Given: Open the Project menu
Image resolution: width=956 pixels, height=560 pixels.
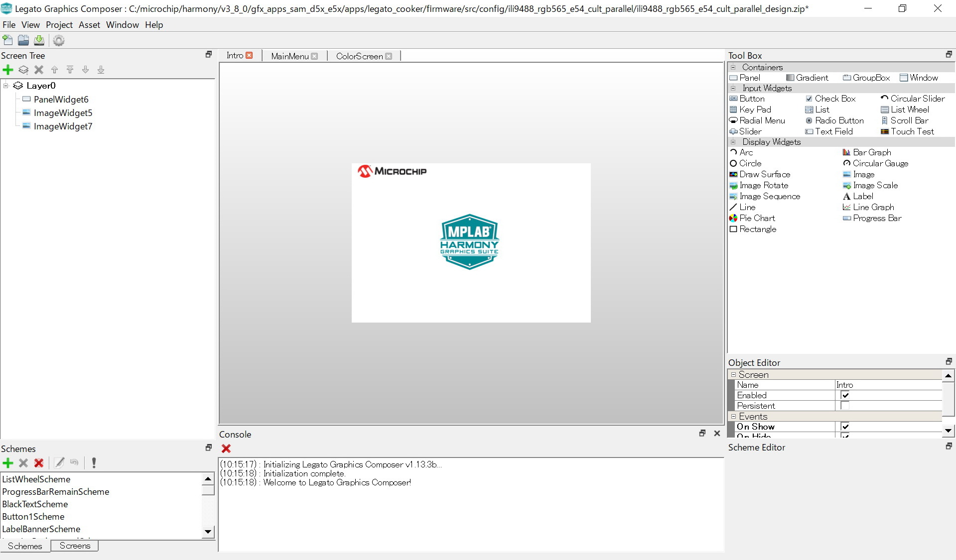Looking at the screenshot, I should [59, 25].
